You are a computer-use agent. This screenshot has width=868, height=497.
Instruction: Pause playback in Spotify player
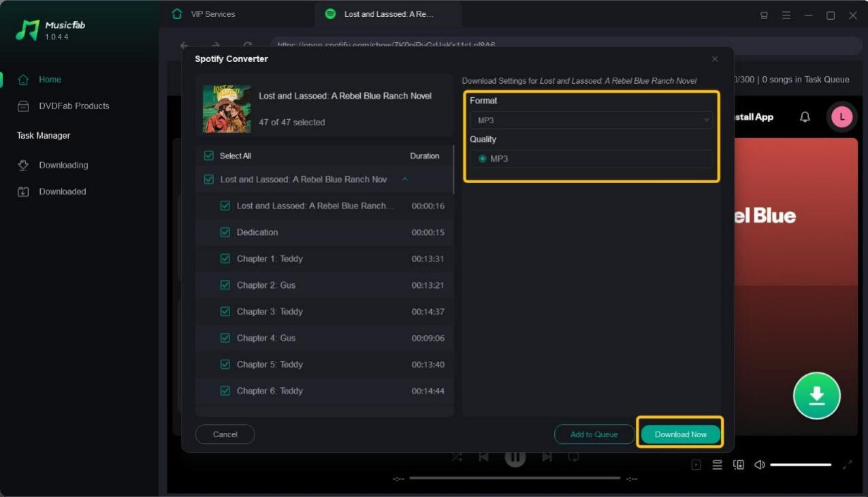(x=515, y=458)
